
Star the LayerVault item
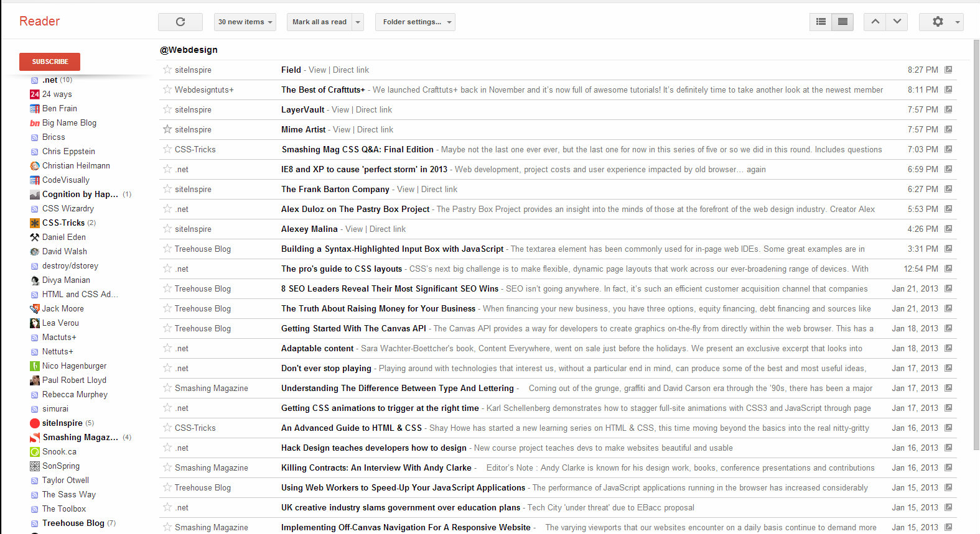click(x=167, y=109)
